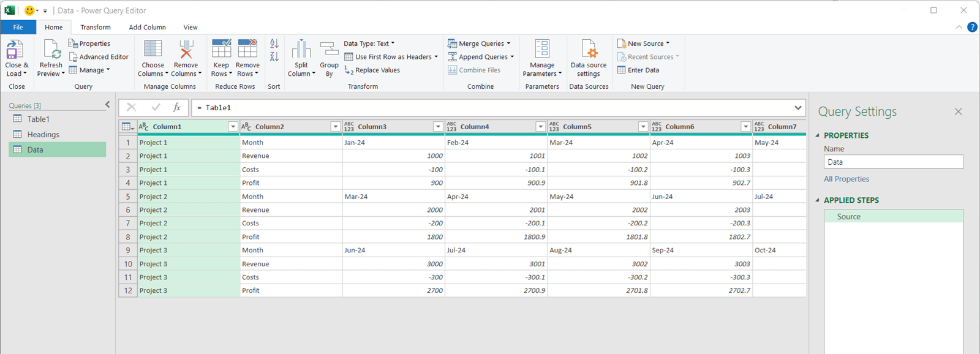Click the query Name input field
Viewport: 980px width, 354px height.
[x=893, y=162]
